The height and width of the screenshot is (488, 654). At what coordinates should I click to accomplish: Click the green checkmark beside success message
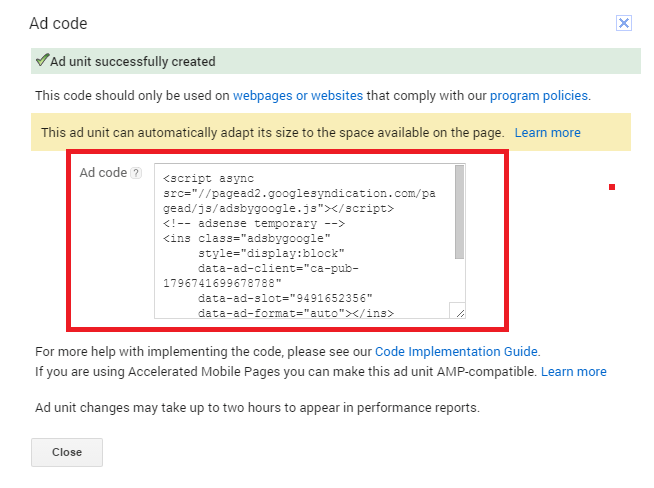(42, 60)
